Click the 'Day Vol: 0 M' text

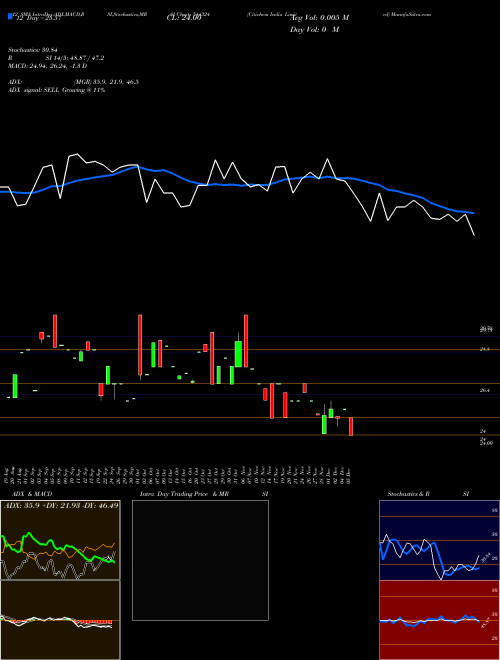coord(314,30)
